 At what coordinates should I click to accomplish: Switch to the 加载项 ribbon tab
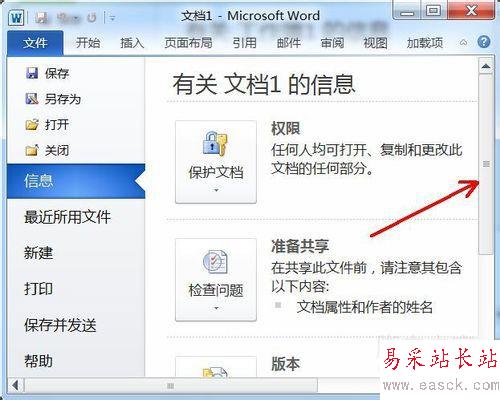pyautogui.click(x=425, y=43)
